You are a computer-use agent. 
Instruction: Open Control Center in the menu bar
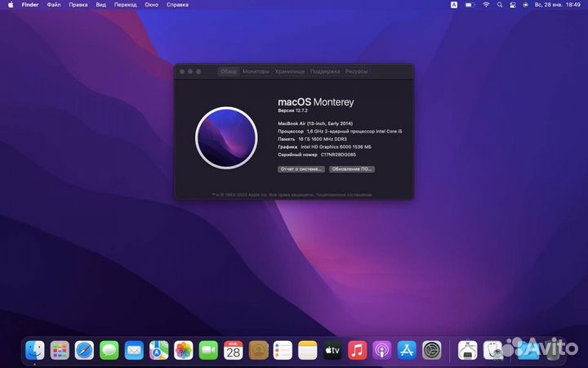coord(513,5)
